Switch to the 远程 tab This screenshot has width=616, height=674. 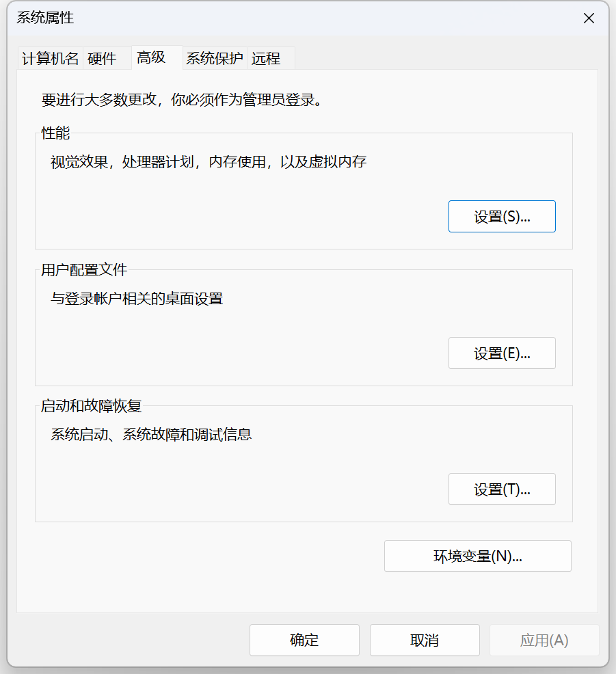pos(266,59)
